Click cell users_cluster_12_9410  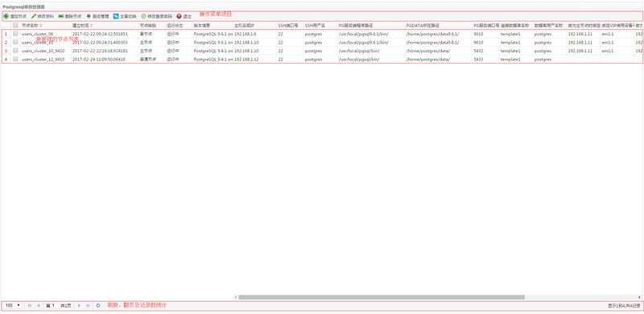[x=43, y=60]
